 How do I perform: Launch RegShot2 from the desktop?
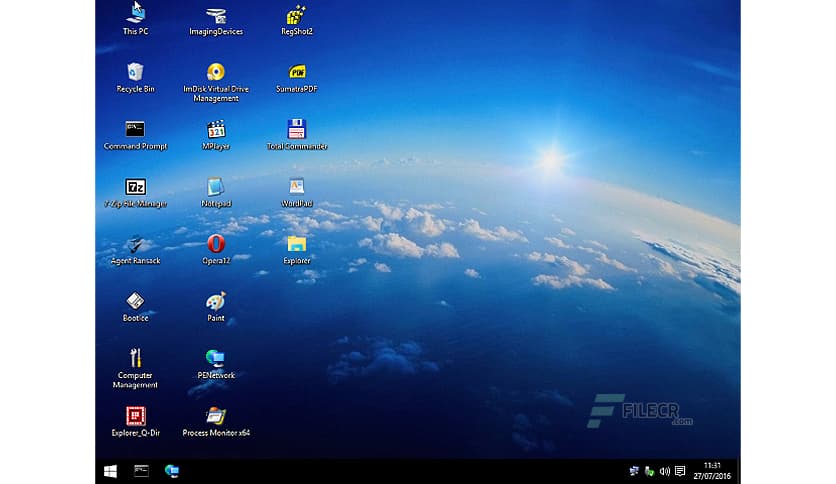pyautogui.click(x=296, y=21)
